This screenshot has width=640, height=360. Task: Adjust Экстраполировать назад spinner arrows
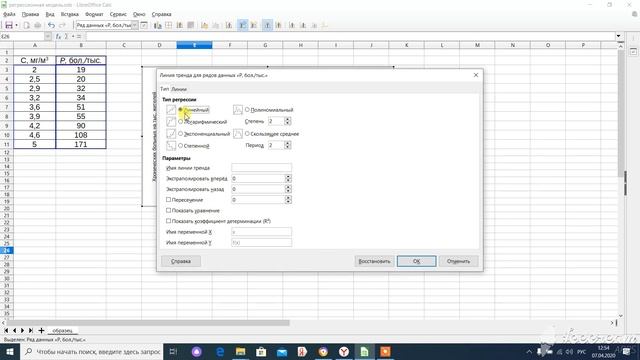[288, 189]
